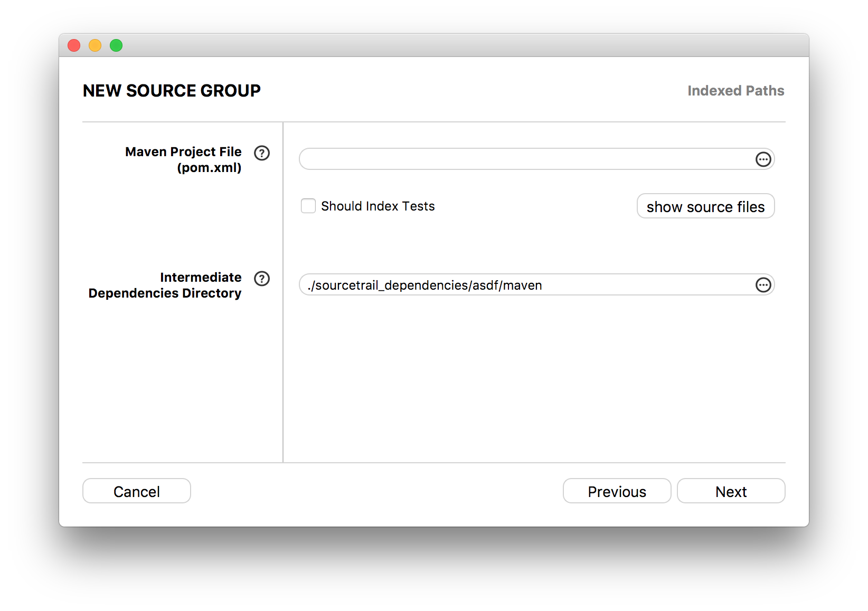Image resolution: width=868 pixels, height=611 pixels.
Task: Proceed with the Next button
Action: (731, 491)
